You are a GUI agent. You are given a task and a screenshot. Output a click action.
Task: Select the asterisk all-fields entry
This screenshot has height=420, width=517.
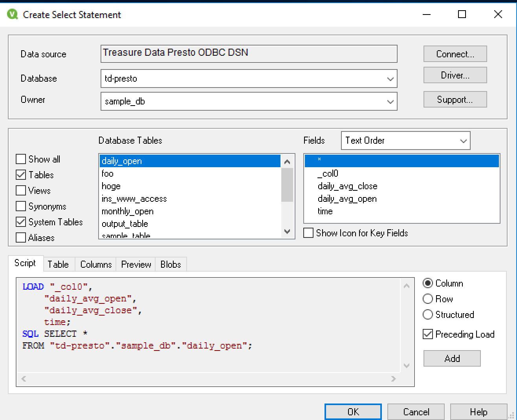coord(402,161)
